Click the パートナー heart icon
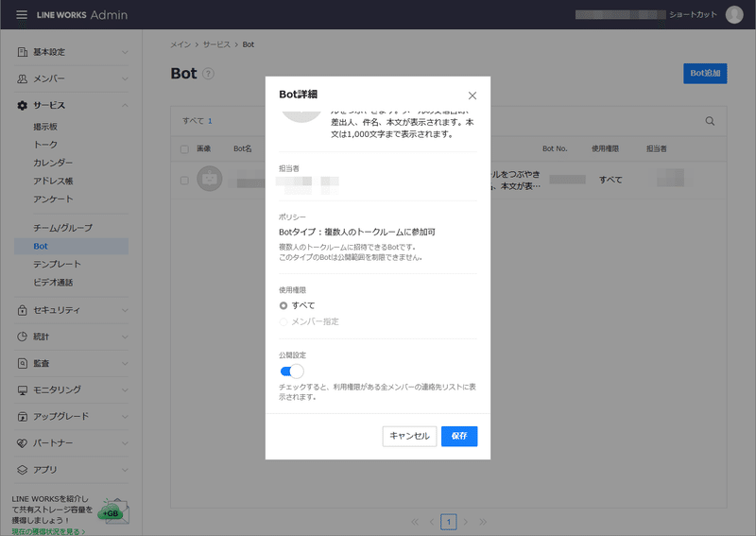This screenshot has height=536, width=756. pyautogui.click(x=22, y=443)
